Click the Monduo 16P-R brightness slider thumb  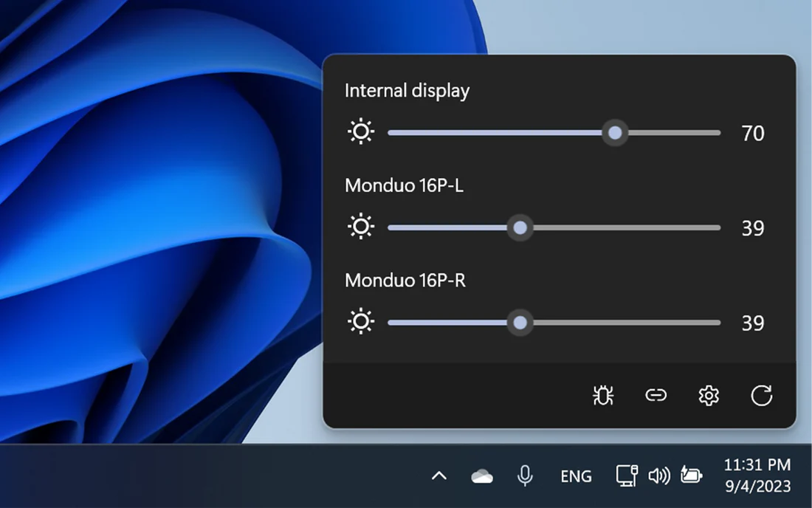pyautogui.click(x=520, y=323)
